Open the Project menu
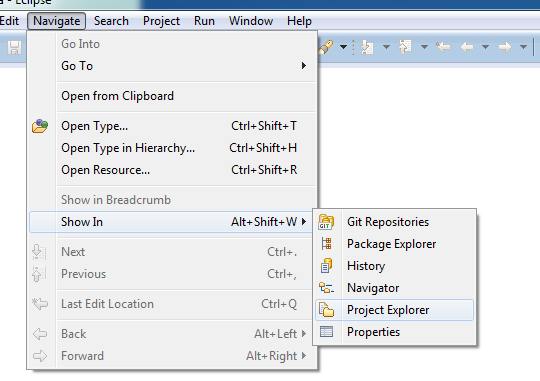The image size is (540, 381). point(161,21)
